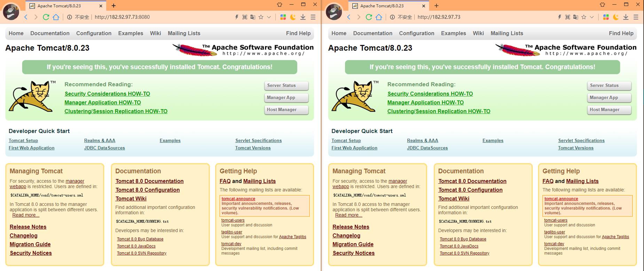Screen dimensions: 644x271
Task: Click the user avatar in the left browser window
Action: click(x=11, y=11)
